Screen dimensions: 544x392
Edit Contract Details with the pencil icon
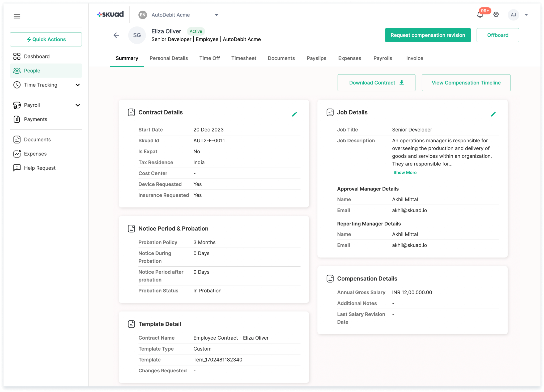click(x=294, y=114)
